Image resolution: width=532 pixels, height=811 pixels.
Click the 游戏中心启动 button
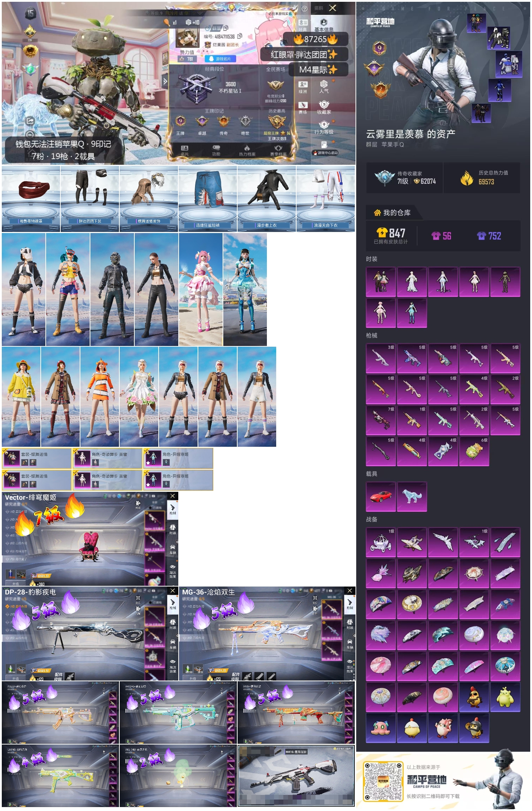click(x=325, y=153)
